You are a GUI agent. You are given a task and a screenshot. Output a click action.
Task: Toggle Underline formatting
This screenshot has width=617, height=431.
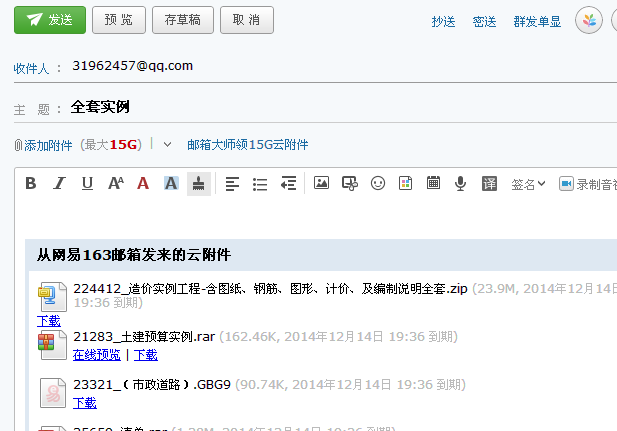(x=87, y=183)
